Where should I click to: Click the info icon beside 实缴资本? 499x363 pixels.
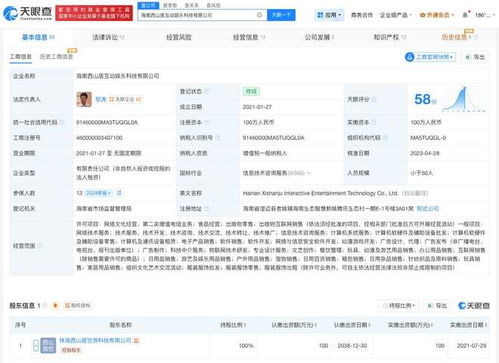click(374, 122)
